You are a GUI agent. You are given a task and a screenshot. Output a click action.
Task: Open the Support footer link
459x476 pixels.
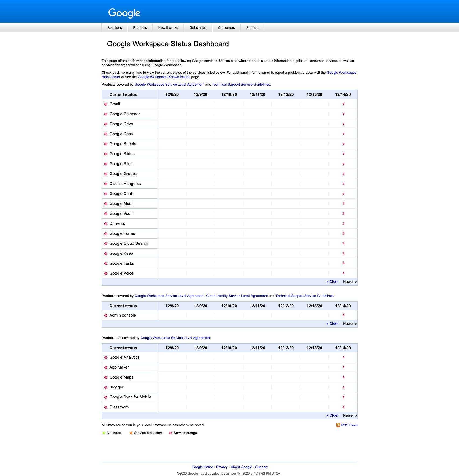pos(261,467)
